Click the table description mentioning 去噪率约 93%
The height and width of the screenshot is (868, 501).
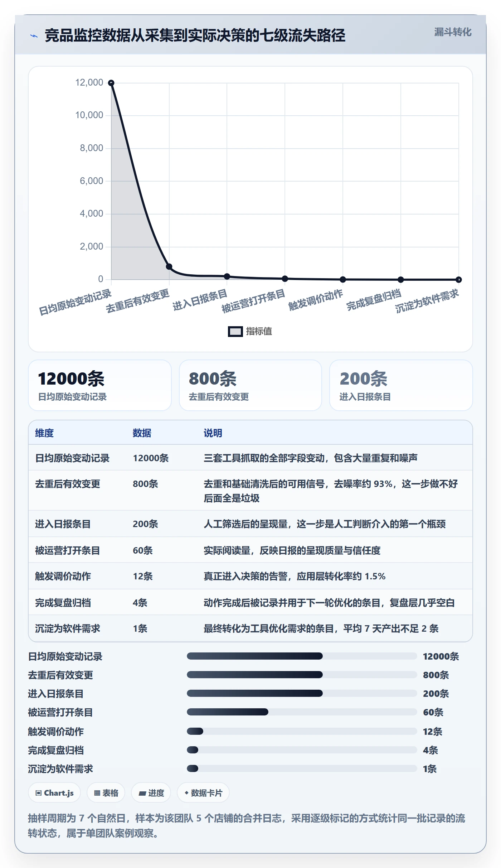(331, 491)
